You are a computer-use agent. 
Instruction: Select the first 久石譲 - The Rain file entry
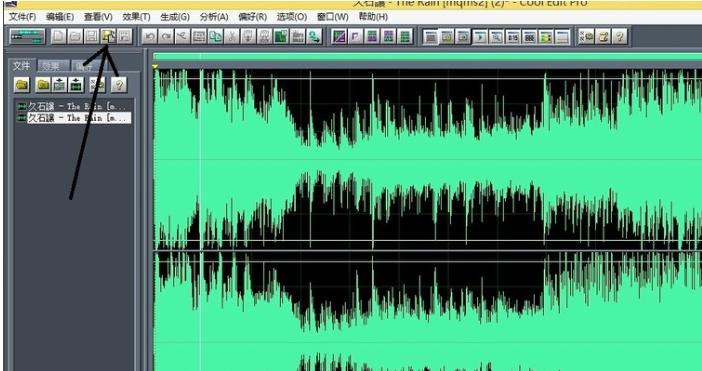(74, 107)
